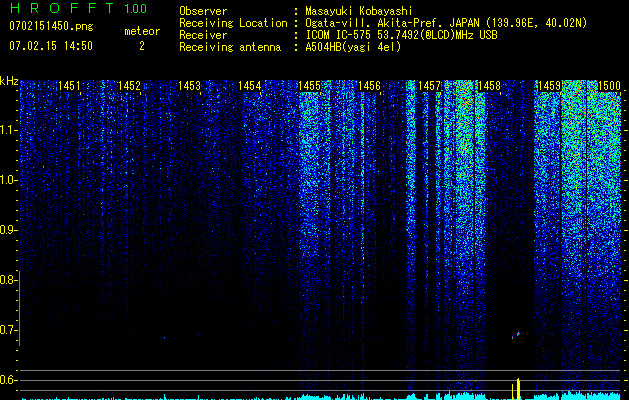
Task: Click the 1451 time marker
Action: (69, 86)
